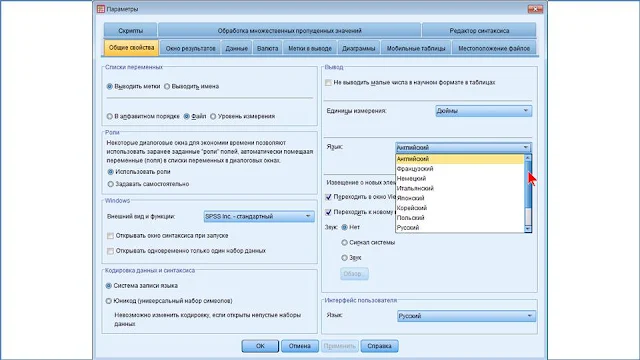
Task: Select Выводить имена radio button
Action: [167, 87]
